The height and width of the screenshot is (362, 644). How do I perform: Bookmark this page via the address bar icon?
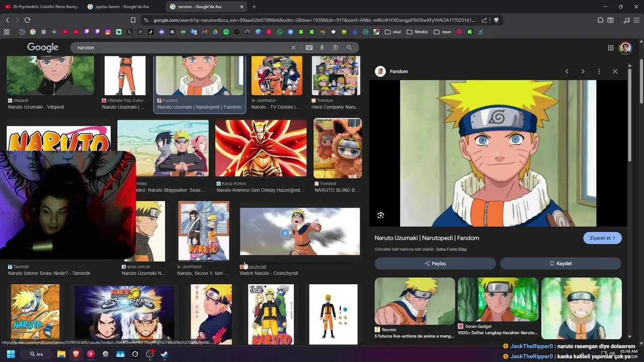pos(133,20)
